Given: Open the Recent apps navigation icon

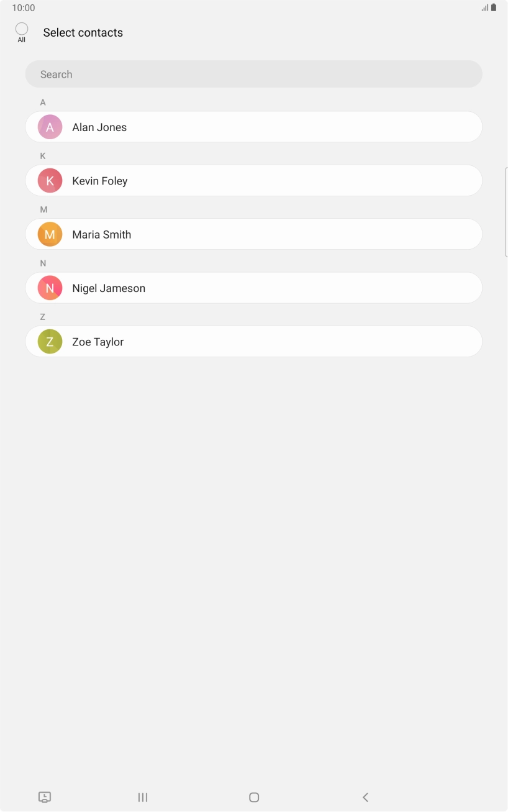Looking at the screenshot, I should (143, 797).
